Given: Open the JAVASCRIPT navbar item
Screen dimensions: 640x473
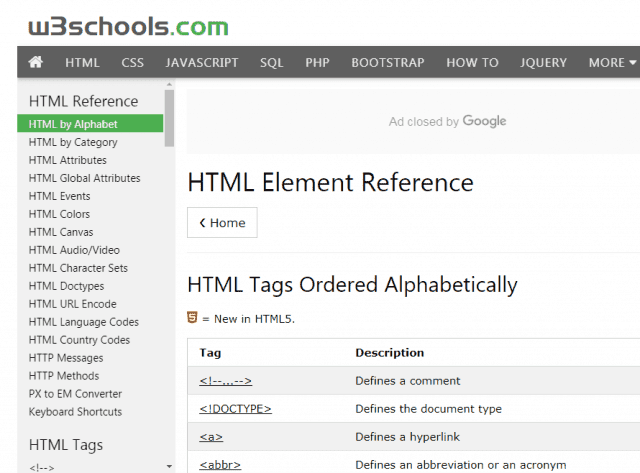Looking at the screenshot, I should [202, 62].
